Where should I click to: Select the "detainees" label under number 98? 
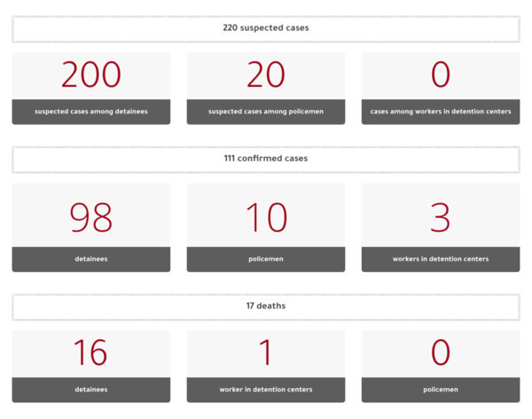tap(91, 260)
